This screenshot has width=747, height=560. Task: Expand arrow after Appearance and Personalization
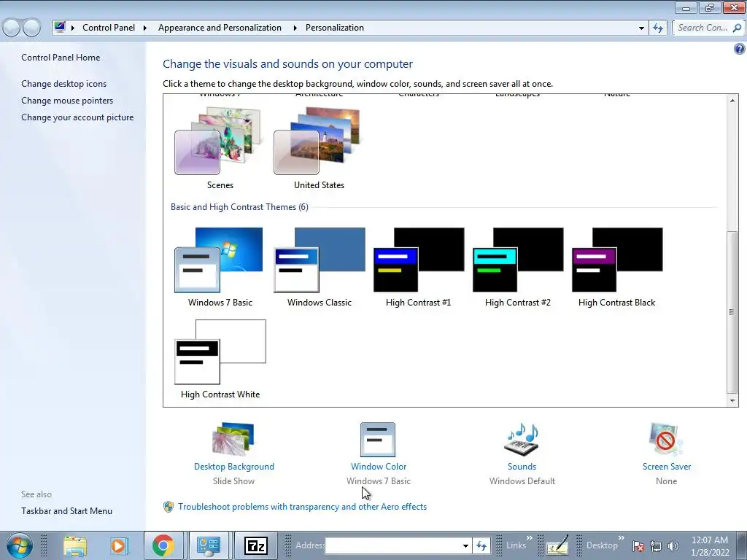pos(295,28)
